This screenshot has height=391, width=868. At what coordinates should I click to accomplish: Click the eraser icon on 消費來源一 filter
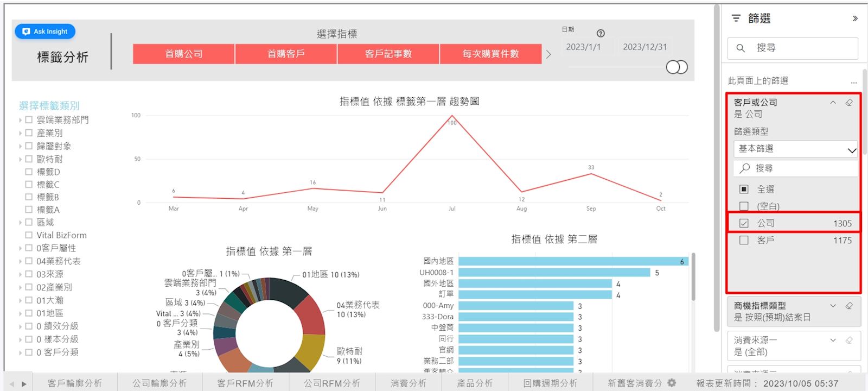[x=849, y=340]
